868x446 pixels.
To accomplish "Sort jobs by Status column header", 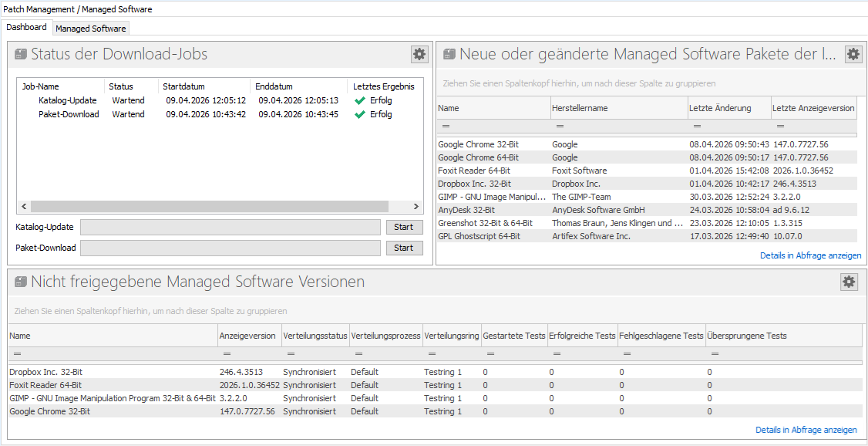I will click(x=131, y=86).
